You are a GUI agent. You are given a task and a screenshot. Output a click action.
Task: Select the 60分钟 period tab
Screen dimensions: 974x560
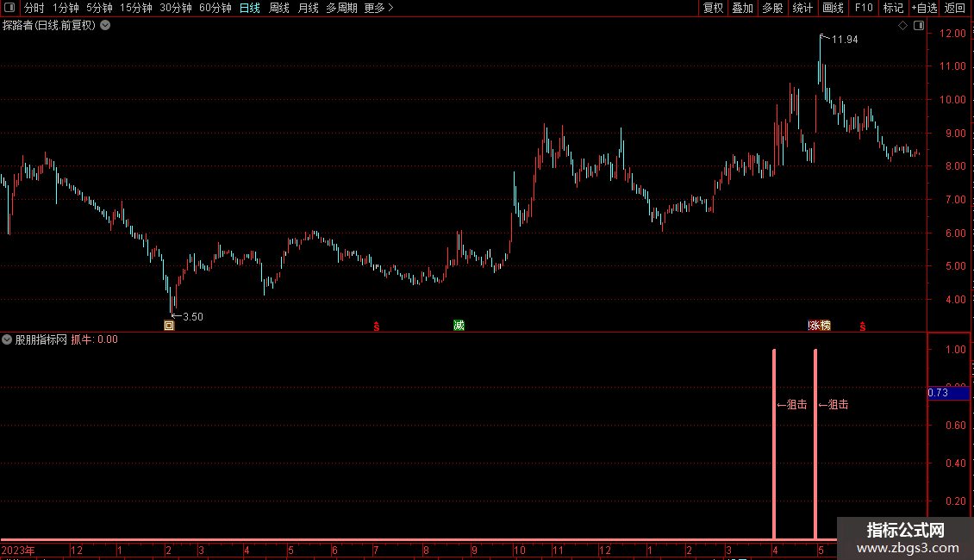coord(215,8)
